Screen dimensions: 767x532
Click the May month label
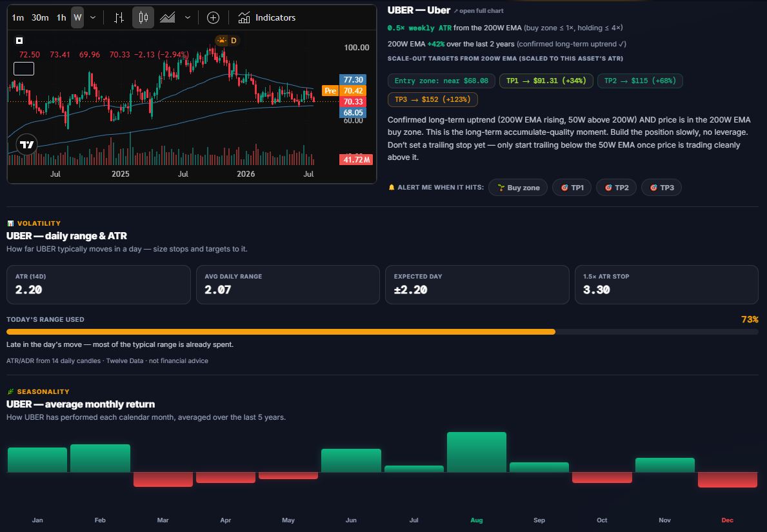(288, 520)
